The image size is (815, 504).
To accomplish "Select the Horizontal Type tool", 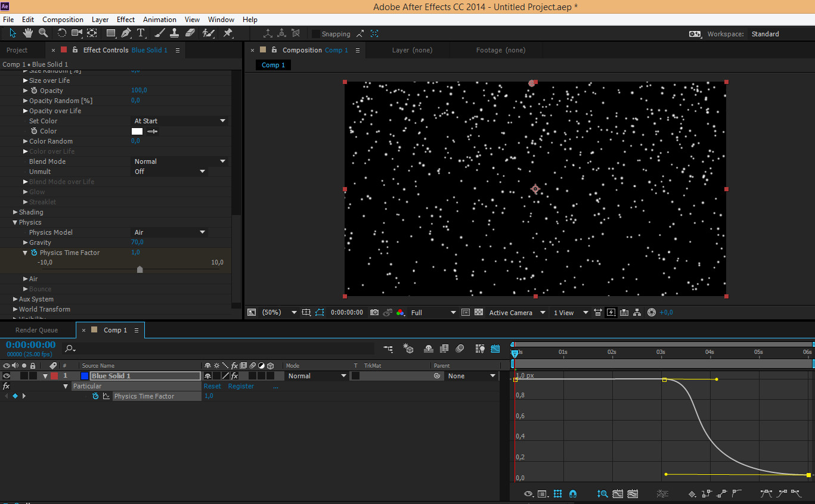I will (141, 33).
